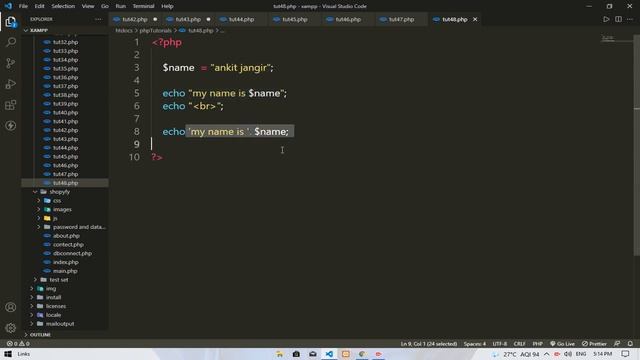The height and width of the screenshot is (360, 640).
Task: Click the minimap code preview
Action: [x=608, y=38]
